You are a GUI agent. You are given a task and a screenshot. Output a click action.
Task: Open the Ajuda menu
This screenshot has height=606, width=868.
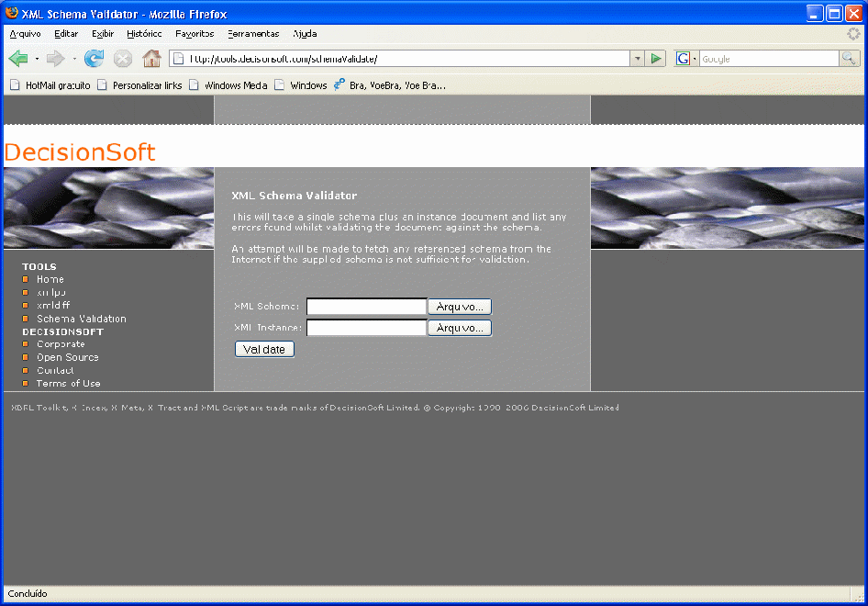click(305, 34)
